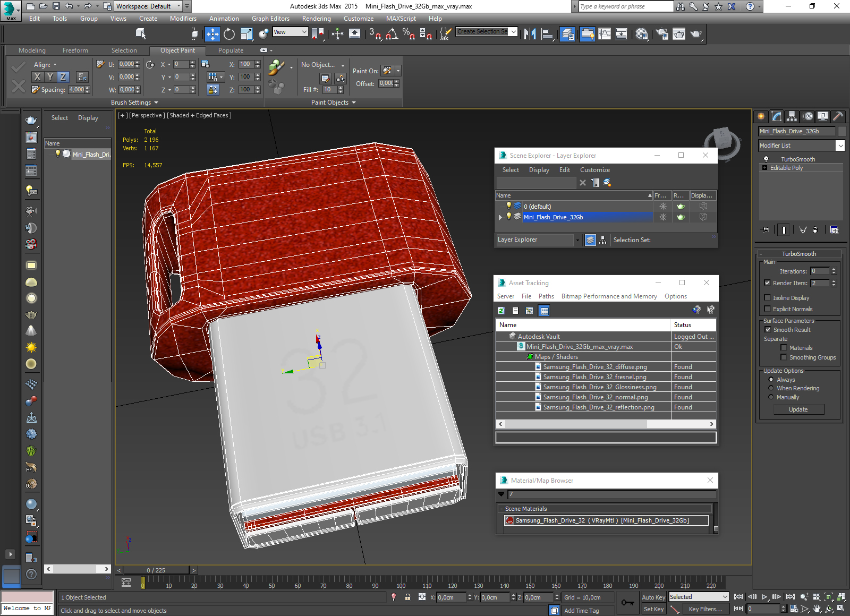
Task: Select the Scale transform tool
Action: click(246, 34)
